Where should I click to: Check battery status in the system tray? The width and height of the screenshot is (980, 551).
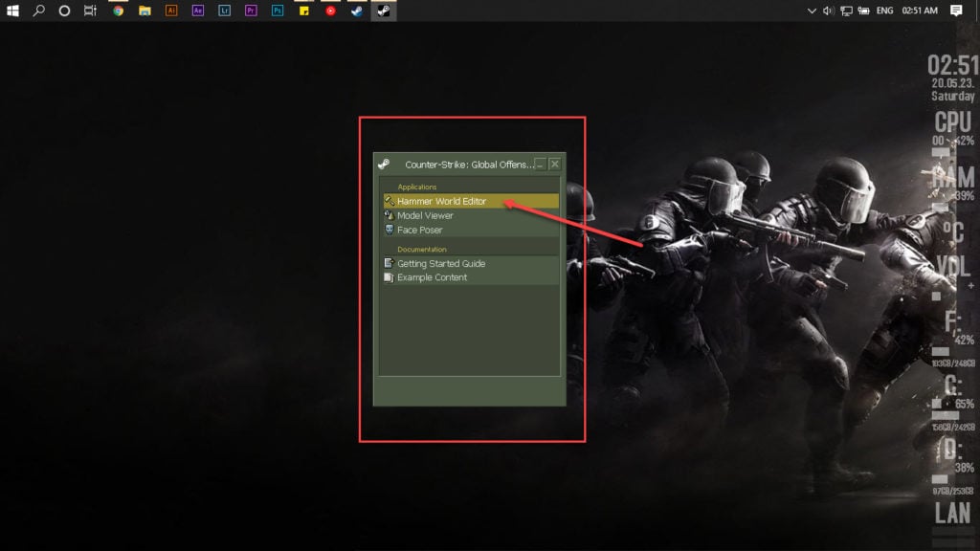coord(864,11)
